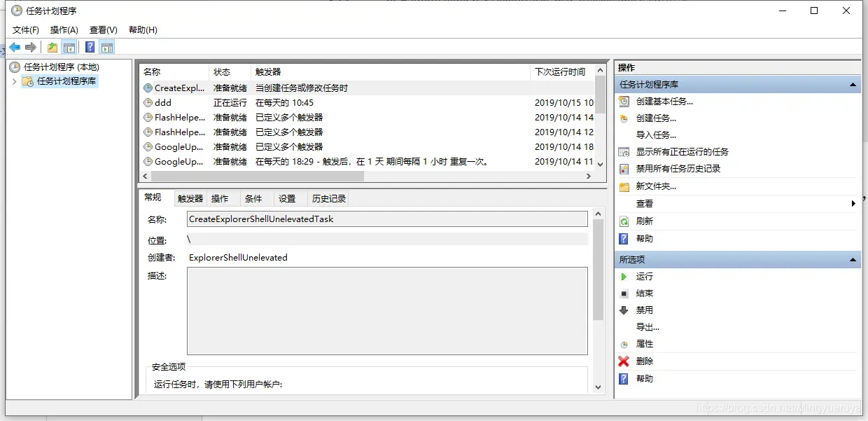Select the GoogleUp... task next running 2019/10/14 18

(367, 147)
